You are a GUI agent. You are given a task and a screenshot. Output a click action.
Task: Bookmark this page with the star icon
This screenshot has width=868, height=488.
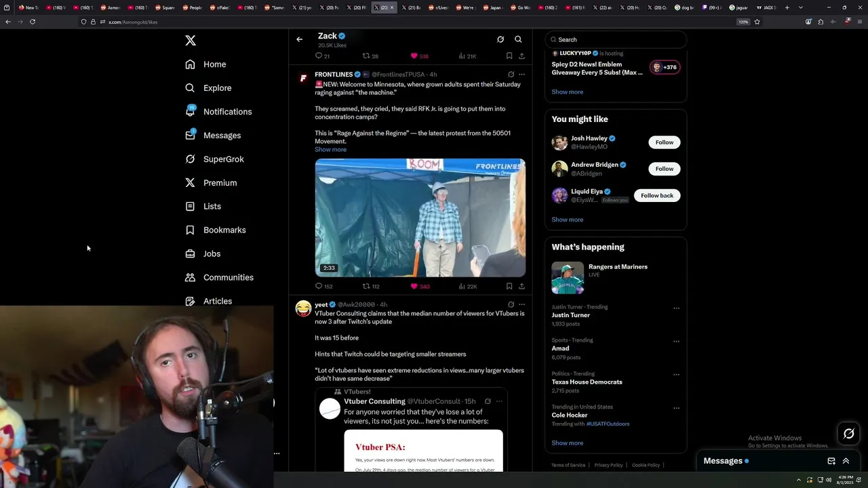(x=757, y=22)
